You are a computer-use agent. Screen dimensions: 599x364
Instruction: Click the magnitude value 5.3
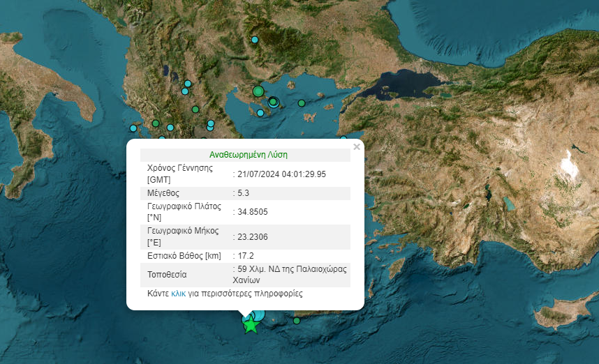tap(242, 192)
